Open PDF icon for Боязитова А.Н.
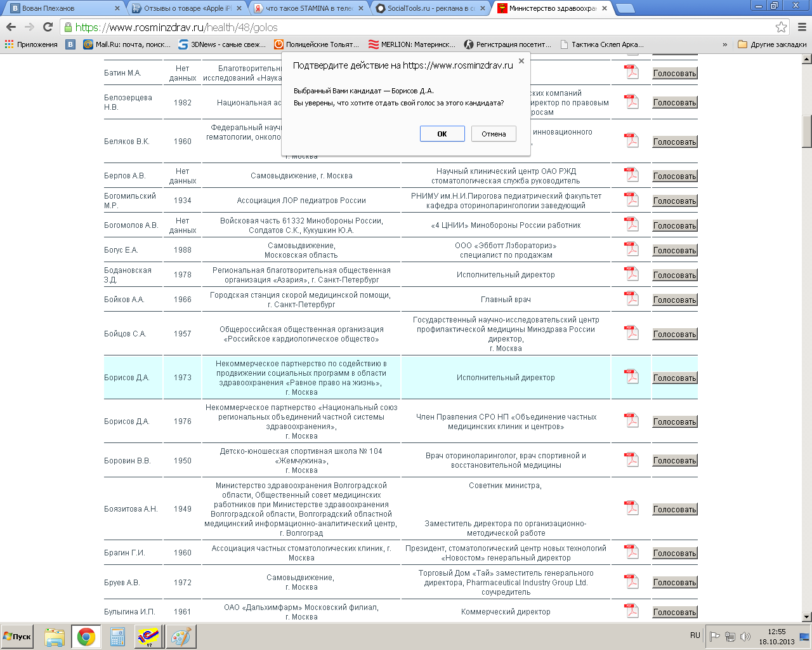Screen dimensions: 812x650 pyautogui.click(x=632, y=508)
